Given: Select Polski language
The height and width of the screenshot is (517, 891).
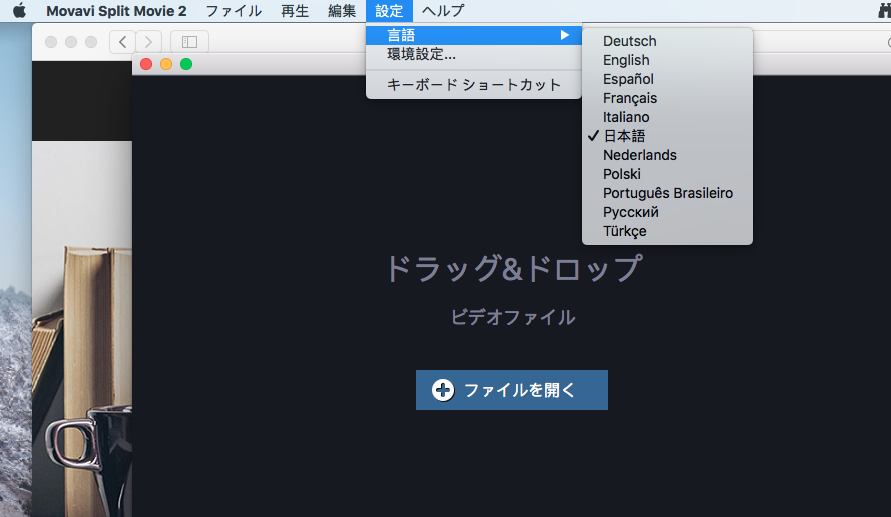Looking at the screenshot, I should click(x=667, y=174).
